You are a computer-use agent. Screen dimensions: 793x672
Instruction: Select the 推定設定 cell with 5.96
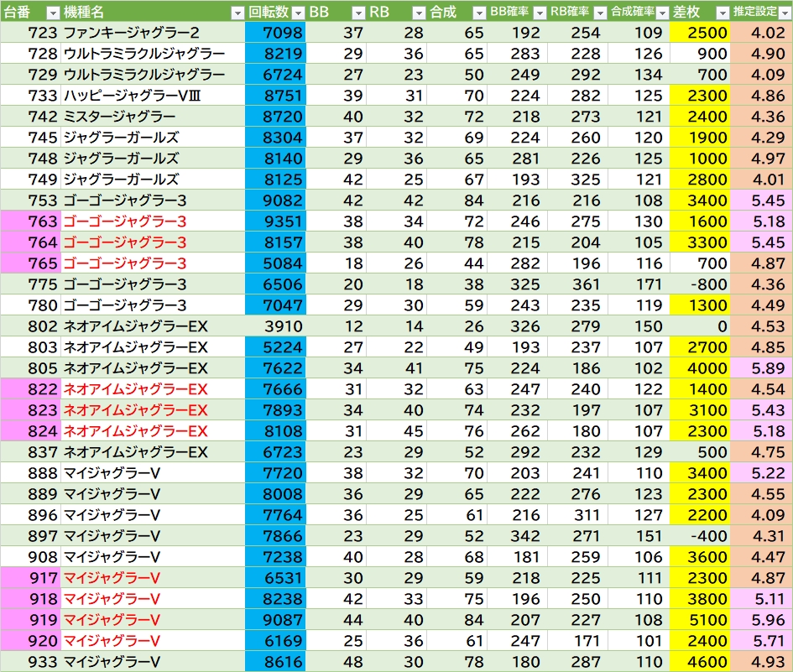[x=761, y=620]
